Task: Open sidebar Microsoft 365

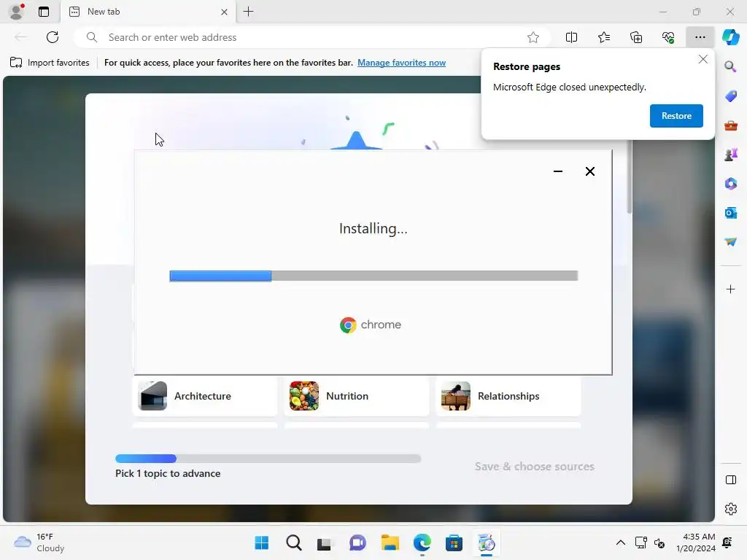Action: coord(730,184)
